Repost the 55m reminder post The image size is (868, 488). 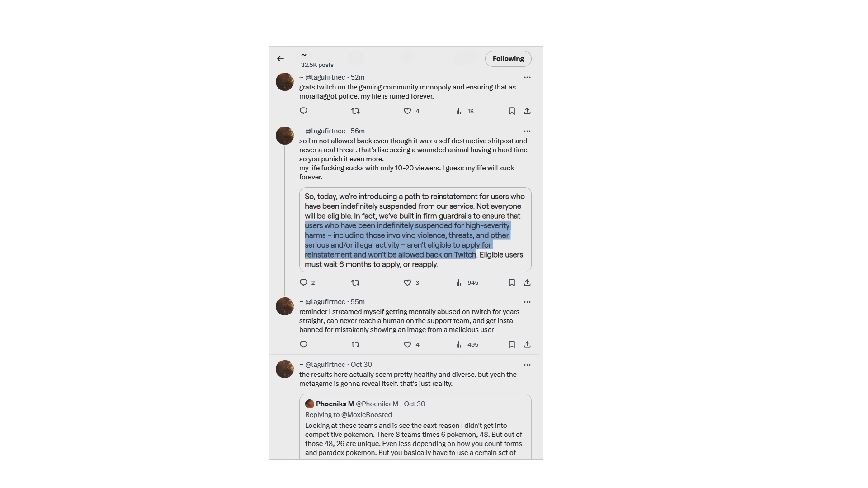click(355, 344)
